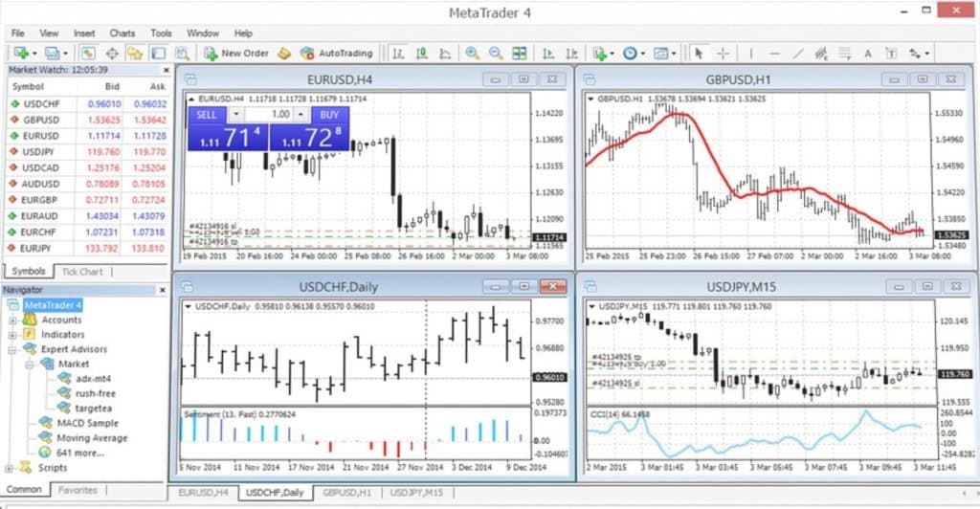Toggle Chart Shift icon
This screenshot has width=980, height=509.
(x=571, y=53)
